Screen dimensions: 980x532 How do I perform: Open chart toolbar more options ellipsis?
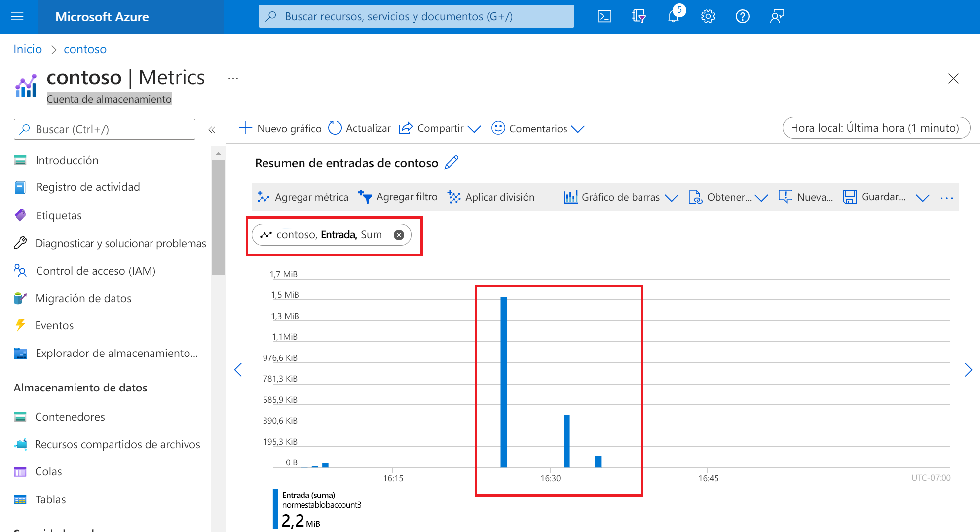tap(947, 198)
